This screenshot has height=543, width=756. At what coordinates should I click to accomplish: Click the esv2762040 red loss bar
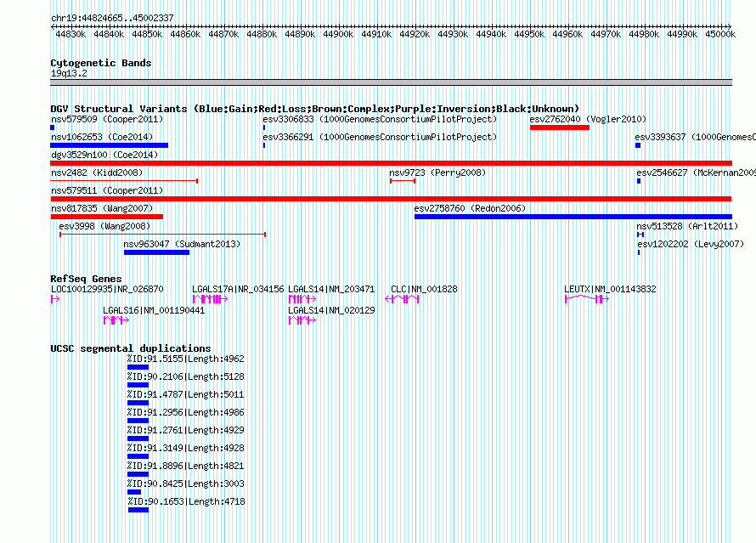tap(560, 127)
